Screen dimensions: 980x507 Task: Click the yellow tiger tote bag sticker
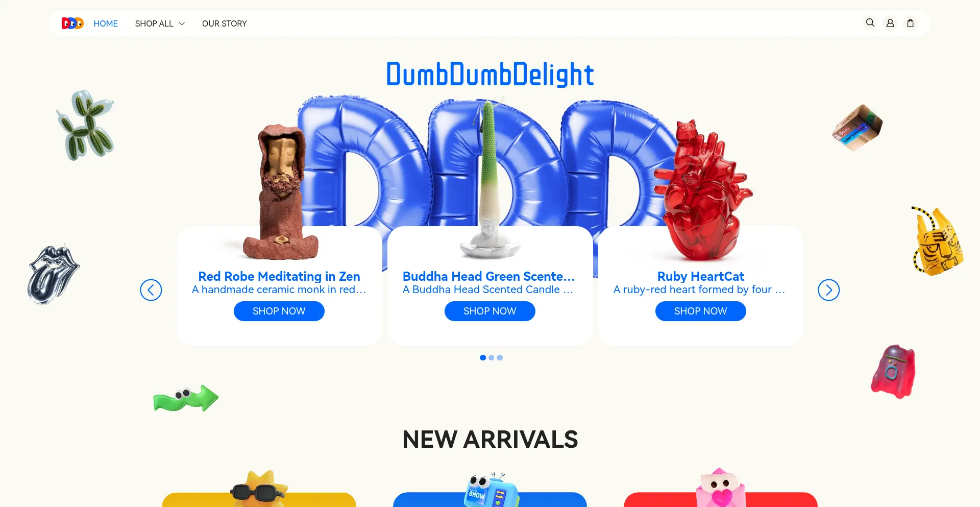(x=937, y=241)
